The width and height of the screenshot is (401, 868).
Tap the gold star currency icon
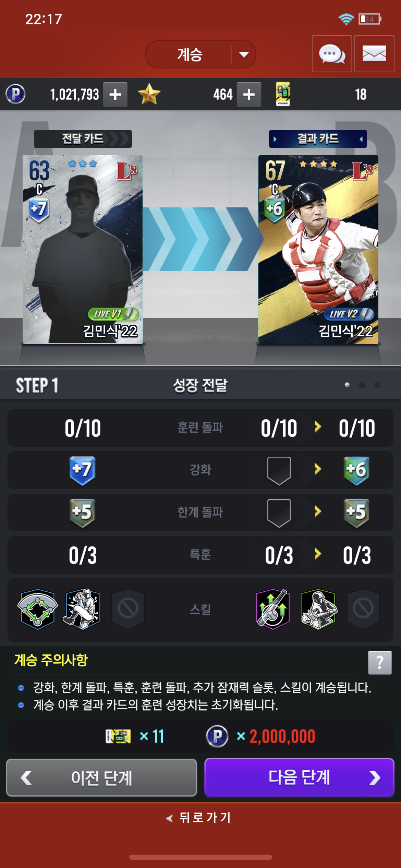coord(149,94)
